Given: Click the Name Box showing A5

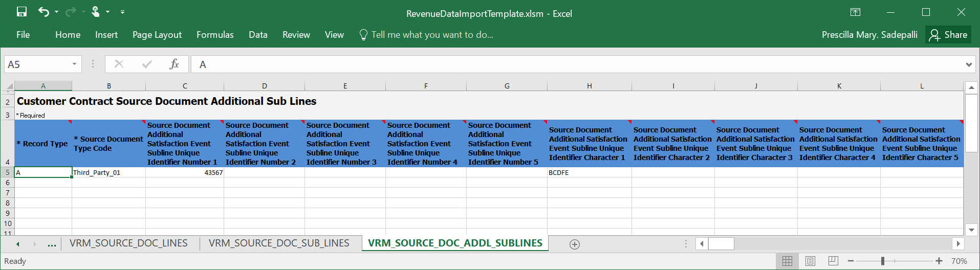Looking at the screenshot, I should pyautogui.click(x=36, y=64).
